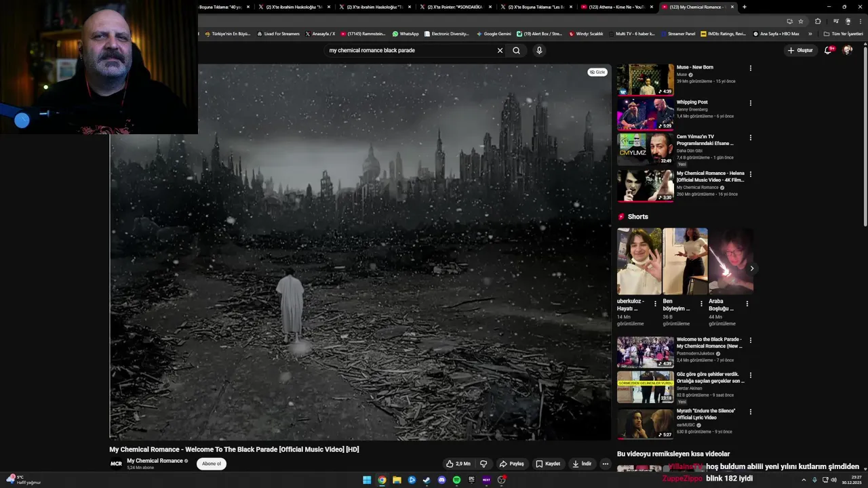Open Discord from the taskbar

(x=441, y=480)
